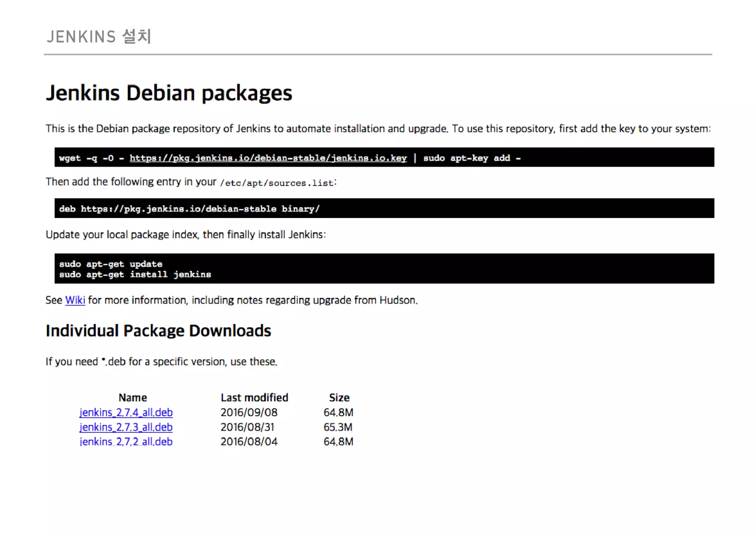Click the 64.8M size in the jenkins_2.7.2 row
The image size is (756, 535).
click(339, 442)
